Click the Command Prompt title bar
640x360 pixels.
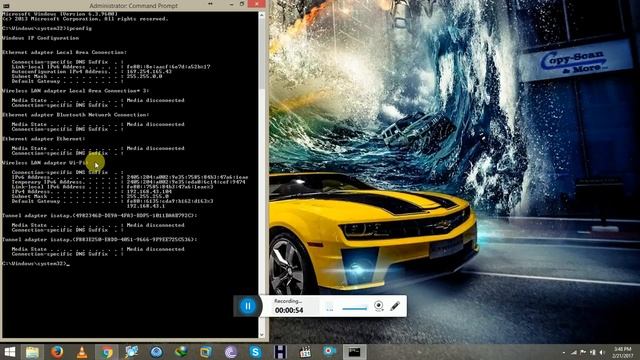click(x=133, y=6)
